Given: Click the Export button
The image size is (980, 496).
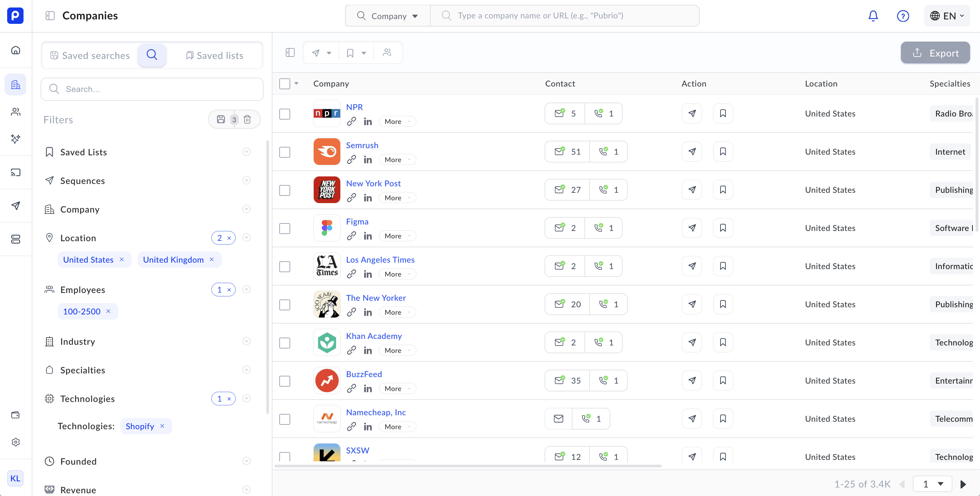Looking at the screenshot, I should point(935,53).
